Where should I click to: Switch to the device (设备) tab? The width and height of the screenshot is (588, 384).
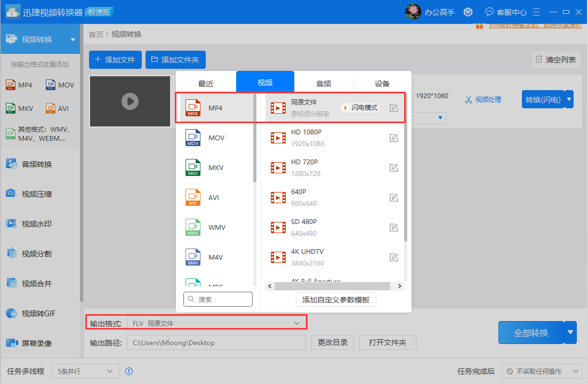pos(382,83)
